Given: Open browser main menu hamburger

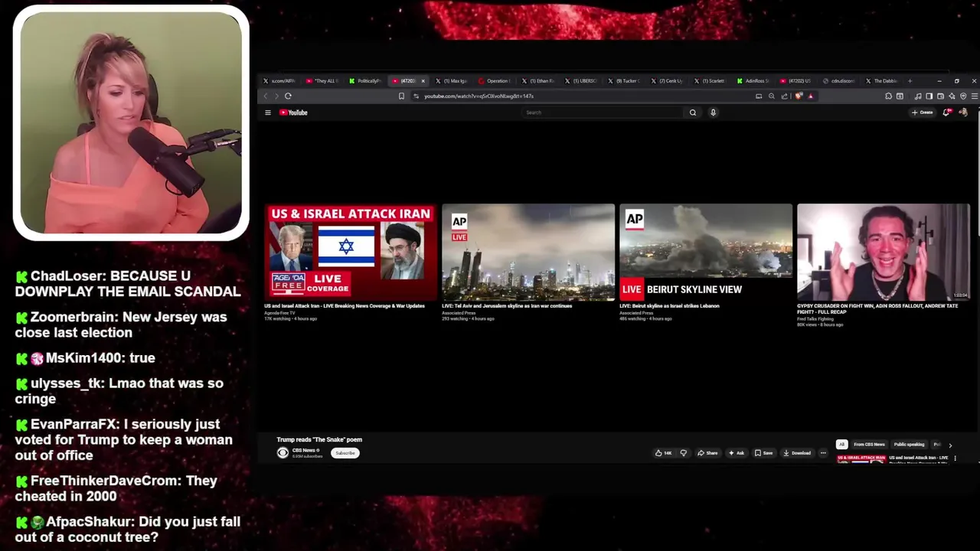Looking at the screenshot, I should coord(975,96).
